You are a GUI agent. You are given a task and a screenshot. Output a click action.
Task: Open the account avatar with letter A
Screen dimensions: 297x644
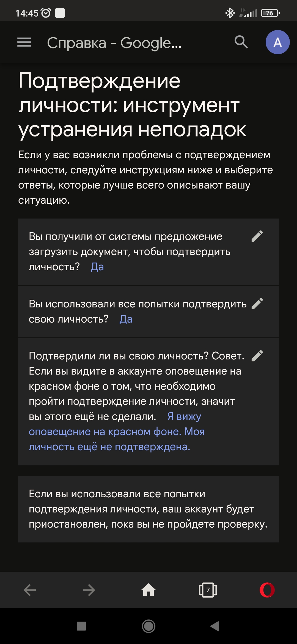point(277,42)
